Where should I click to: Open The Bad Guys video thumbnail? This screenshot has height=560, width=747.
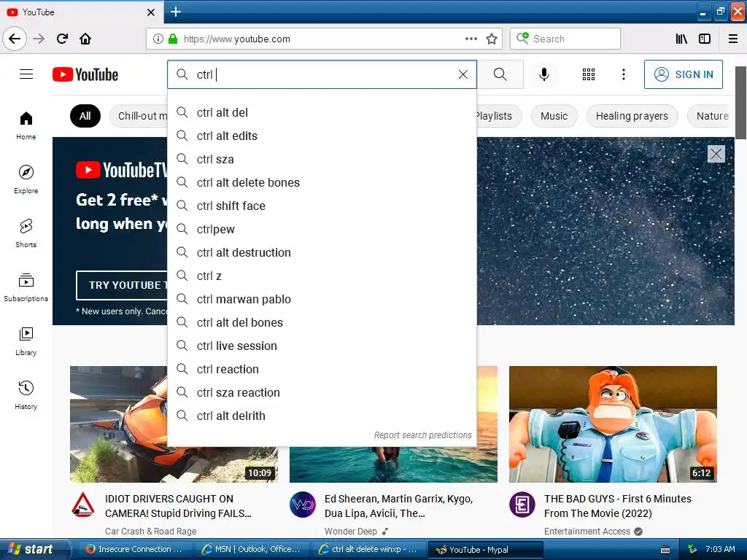(613, 424)
